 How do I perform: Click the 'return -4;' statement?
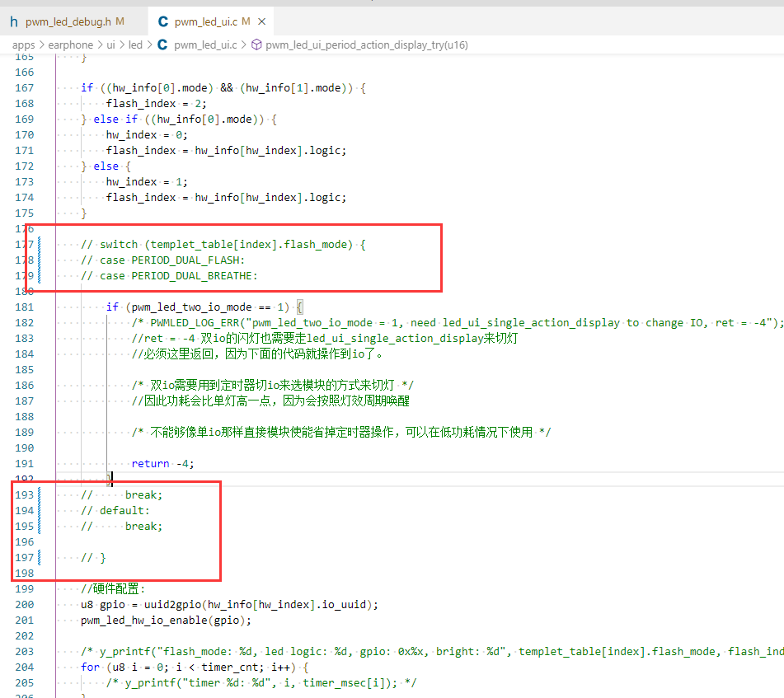tap(162, 464)
